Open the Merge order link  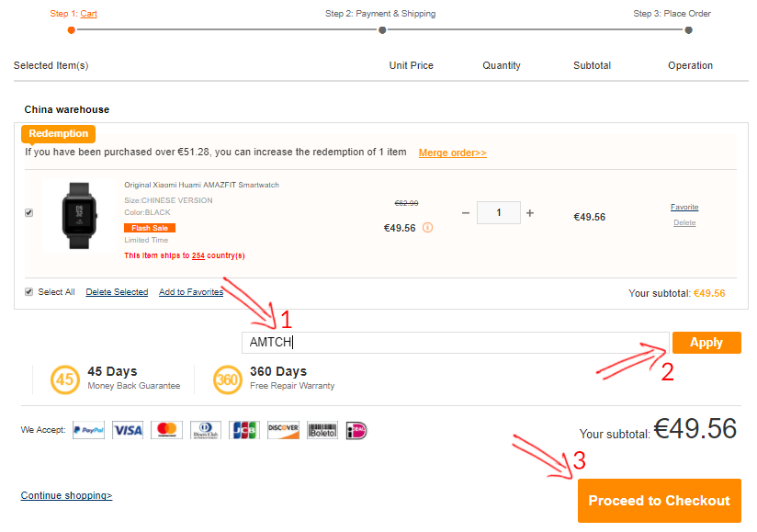pos(452,153)
